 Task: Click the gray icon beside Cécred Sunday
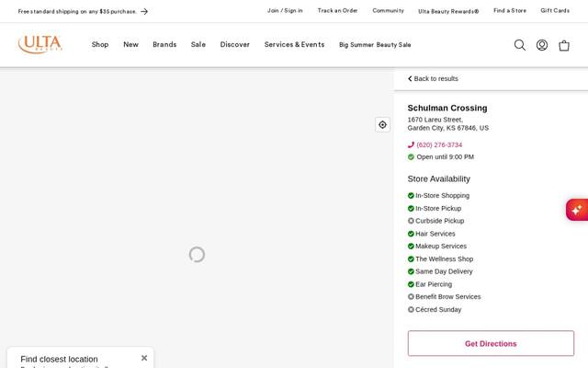click(x=411, y=309)
